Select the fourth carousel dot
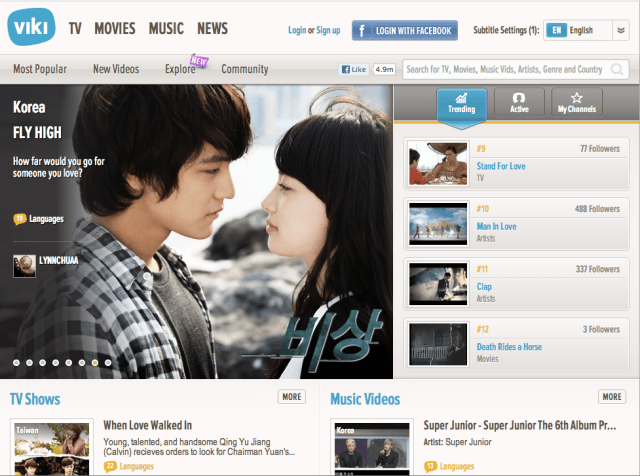 [56, 363]
